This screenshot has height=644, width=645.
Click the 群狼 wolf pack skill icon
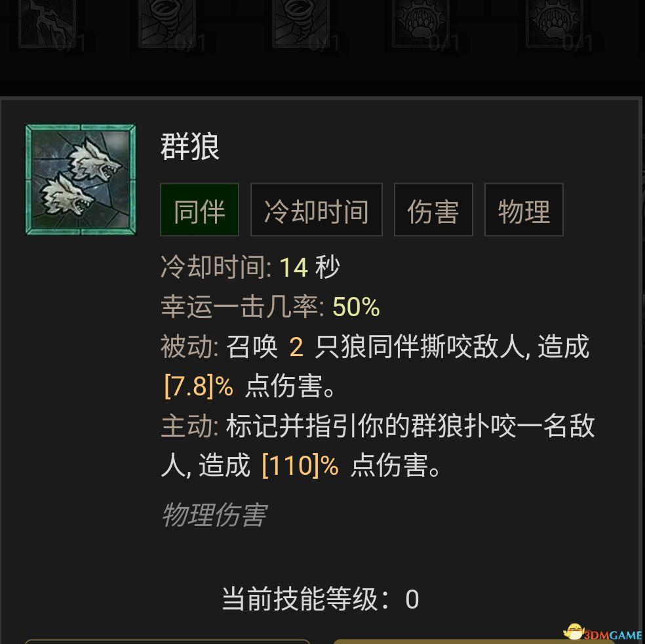[x=81, y=180]
